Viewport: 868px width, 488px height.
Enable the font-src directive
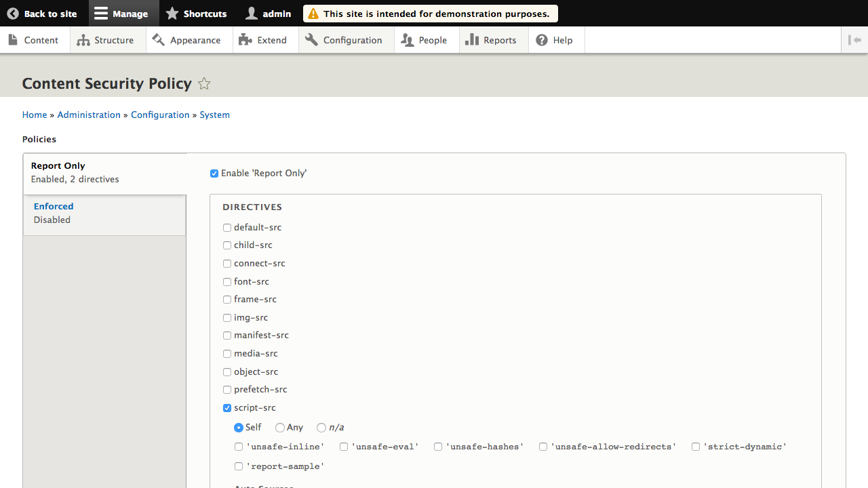(227, 282)
